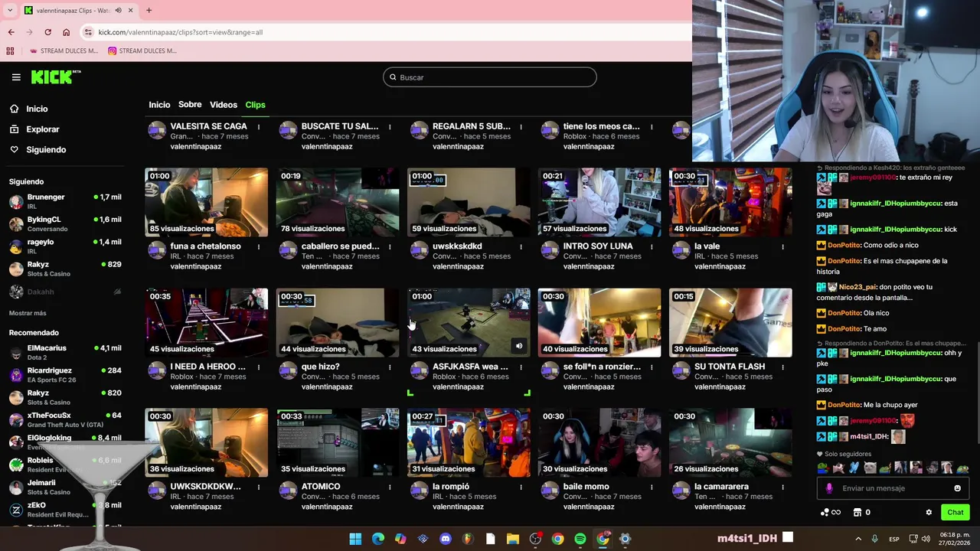This screenshot has height=551, width=980.
Task: Switch to the Sobre channel tab
Action: point(190,105)
